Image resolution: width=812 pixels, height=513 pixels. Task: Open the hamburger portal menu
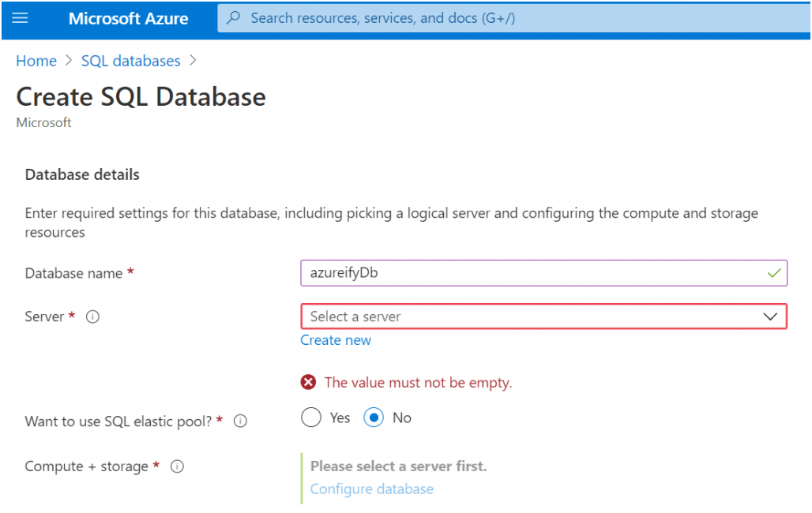pos(21,17)
